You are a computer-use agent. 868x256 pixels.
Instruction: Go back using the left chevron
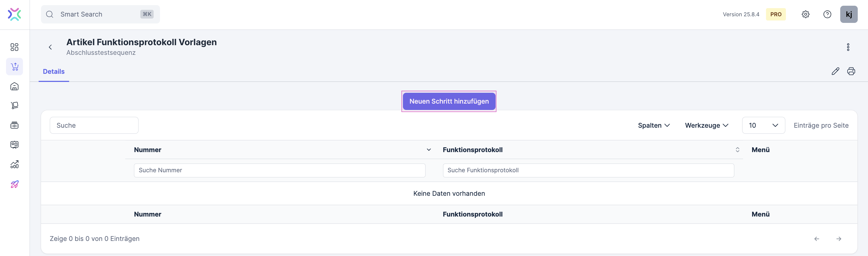click(x=50, y=47)
